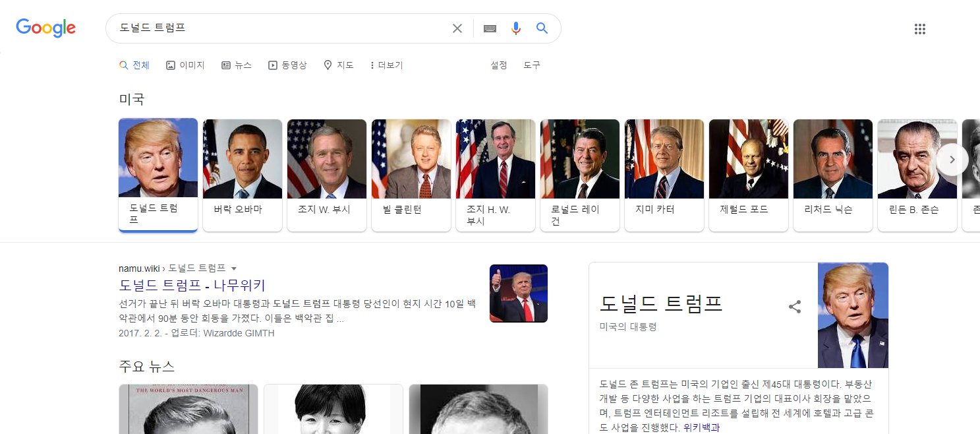
Task: Select the 전체 search tab
Action: 134,65
